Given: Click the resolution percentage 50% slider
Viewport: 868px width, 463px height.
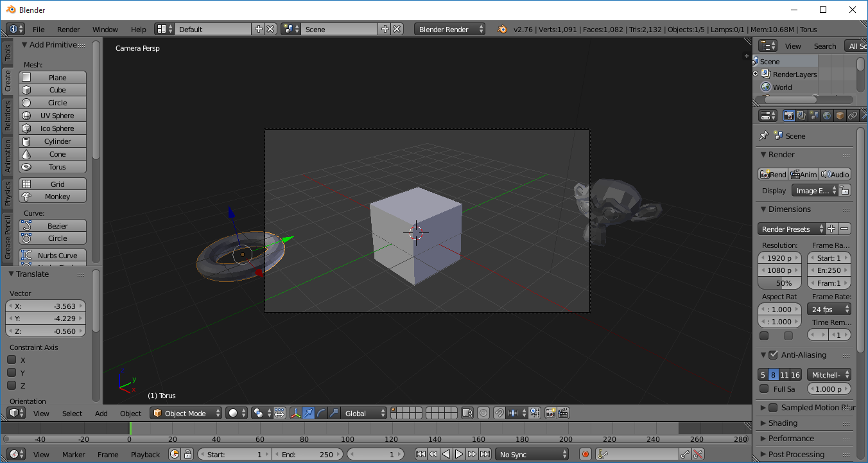Looking at the screenshot, I should (x=780, y=283).
